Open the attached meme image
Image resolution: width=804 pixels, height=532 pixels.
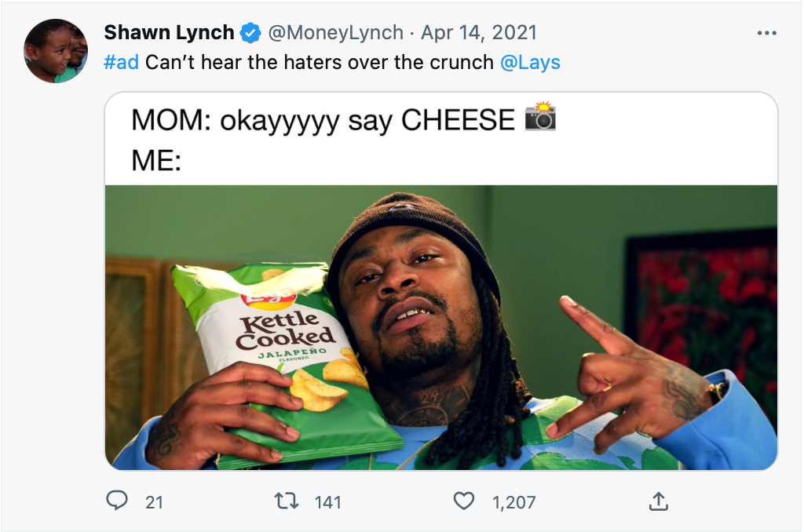click(x=441, y=281)
